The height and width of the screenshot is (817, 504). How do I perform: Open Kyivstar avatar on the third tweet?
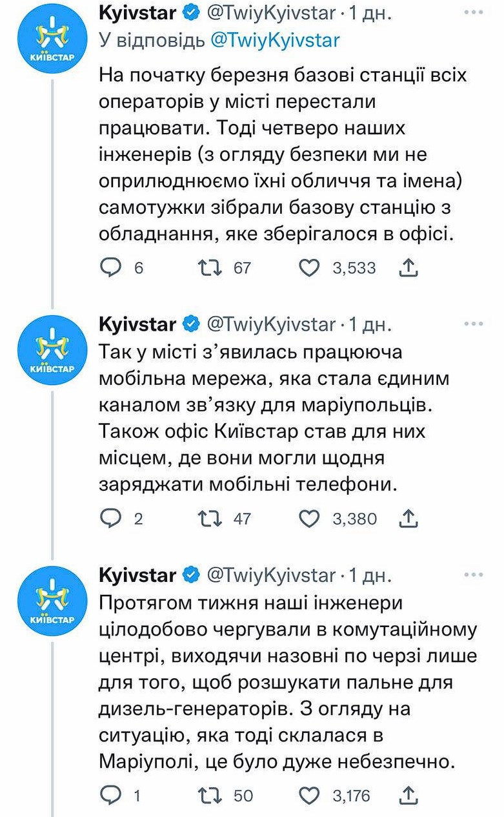click(52, 601)
